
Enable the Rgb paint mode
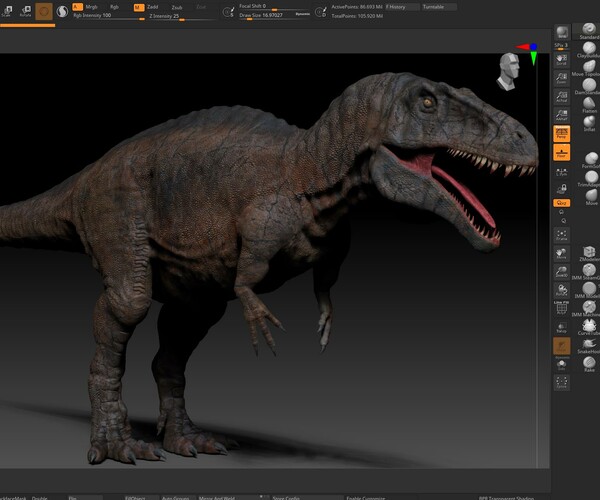point(114,7)
